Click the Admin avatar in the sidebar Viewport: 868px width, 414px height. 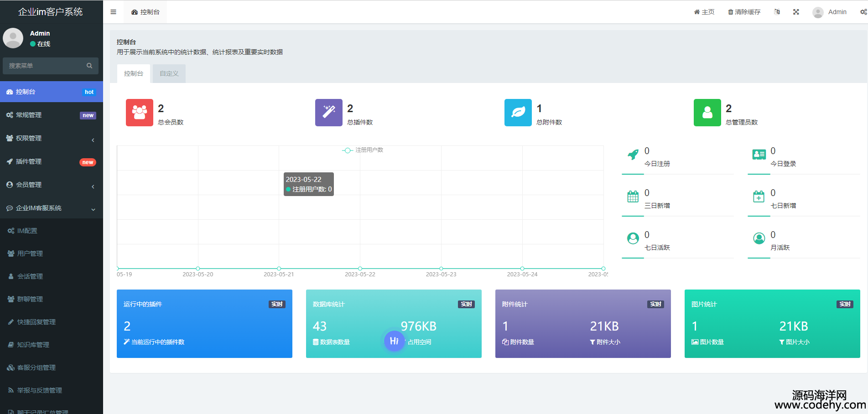13,38
